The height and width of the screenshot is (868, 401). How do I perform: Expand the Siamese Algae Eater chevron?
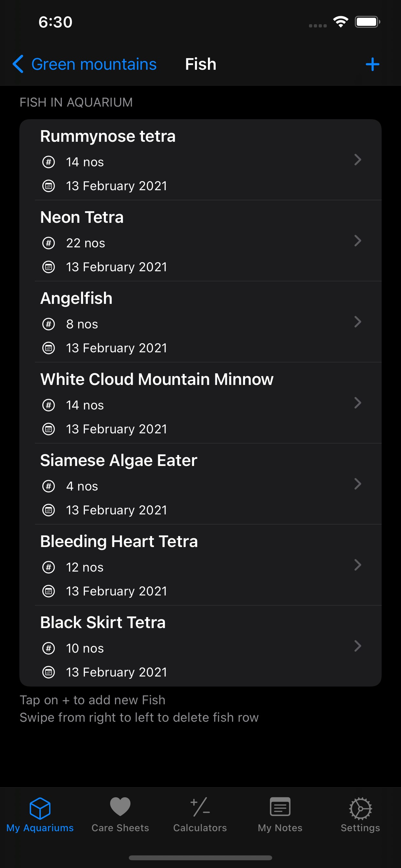coord(357,484)
